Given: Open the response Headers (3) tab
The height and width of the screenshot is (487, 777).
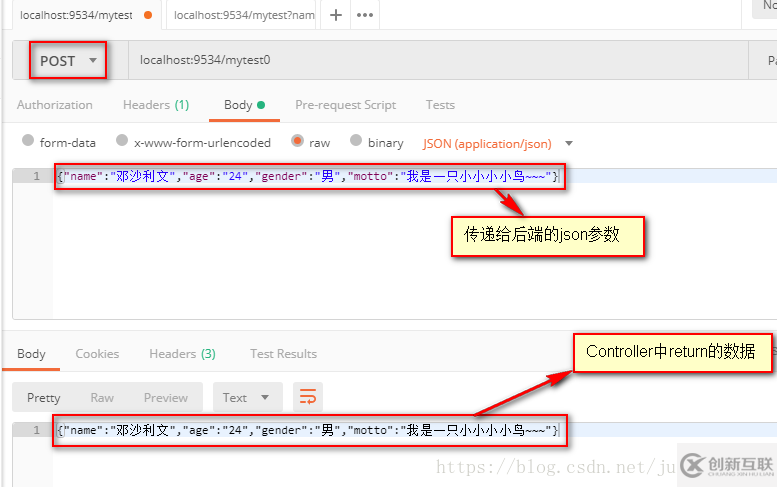Looking at the screenshot, I should [x=182, y=354].
